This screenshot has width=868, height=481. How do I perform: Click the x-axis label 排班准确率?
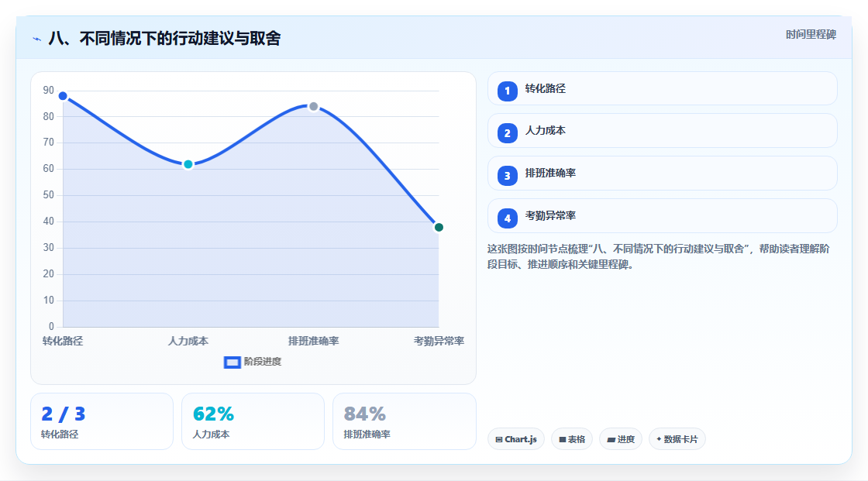click(313, 341)
